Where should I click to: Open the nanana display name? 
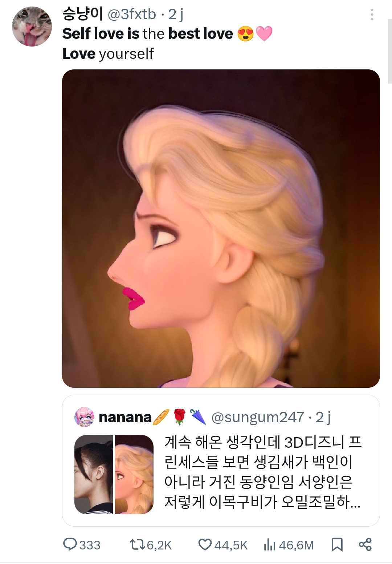[x=125, y=417]
